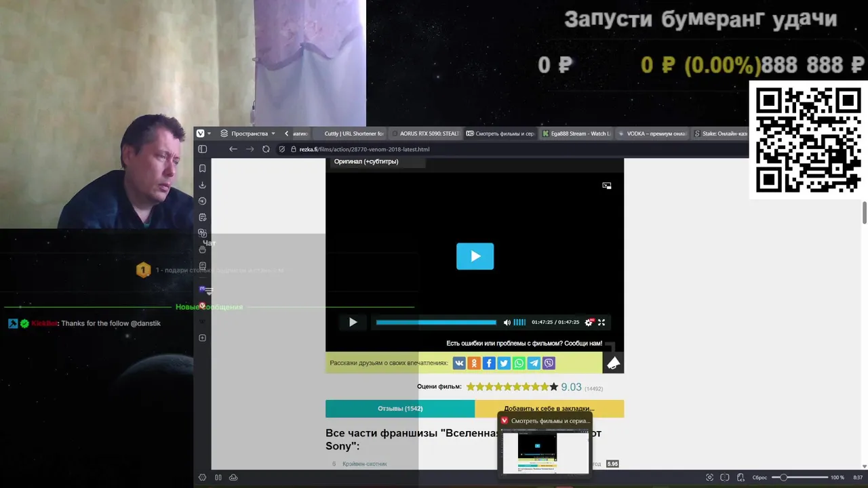Toggle the browser side panel button
Screen dimensions: 868x488
click(202, 149)
